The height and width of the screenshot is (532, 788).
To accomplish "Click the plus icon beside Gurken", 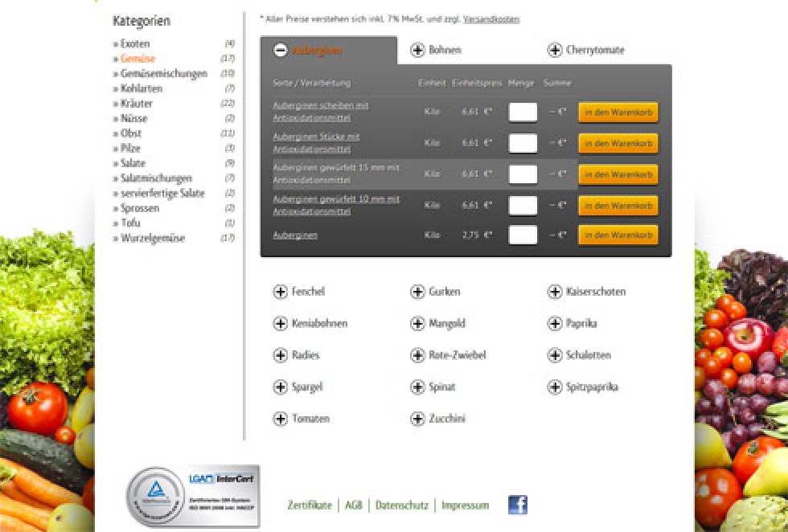I will click(417, 292).
